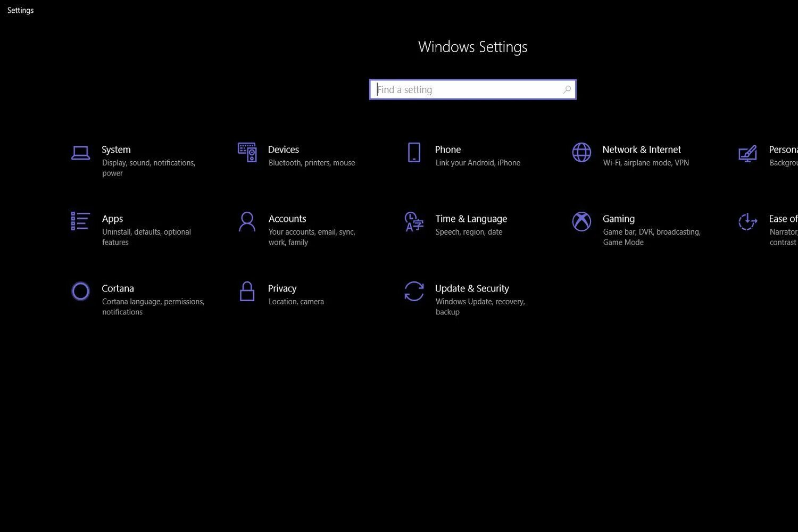Open the Personalization paintbrush icon
Viewport: 798px width, 532px height.
(747, 154)
